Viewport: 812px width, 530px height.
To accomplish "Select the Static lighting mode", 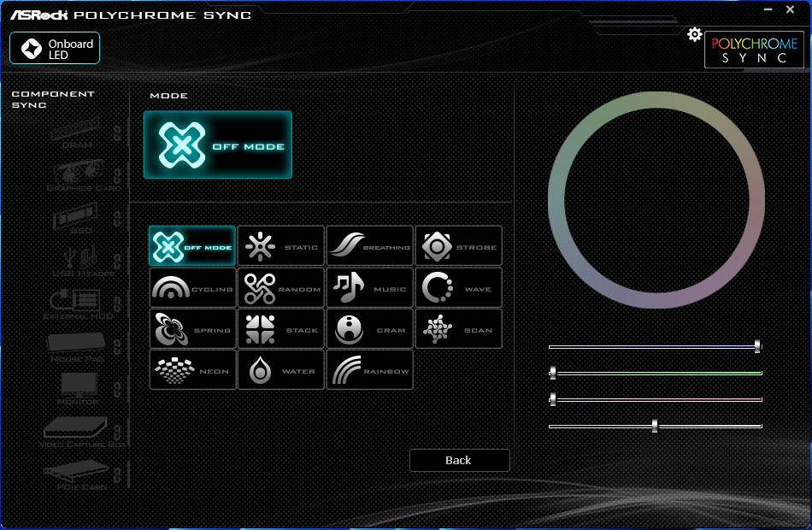I will click(x=280, y=245).
